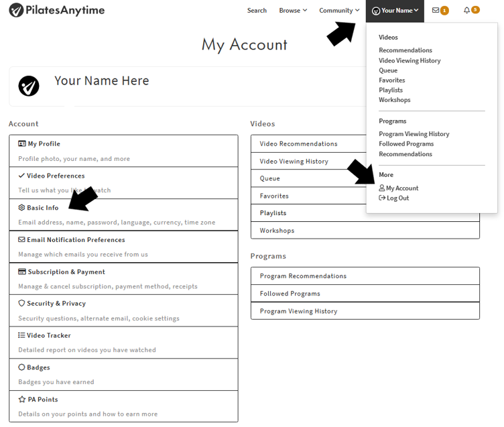Open the Search link in the header
504x427 pixels.
(257, 10)
